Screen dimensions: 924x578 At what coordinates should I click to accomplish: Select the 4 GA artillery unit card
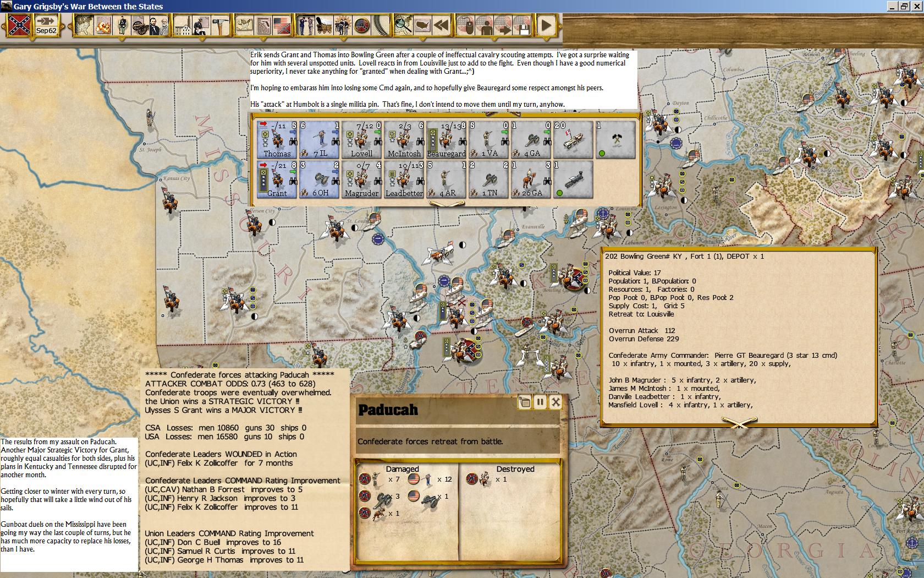pyautogui.click(x=531, y=140)
